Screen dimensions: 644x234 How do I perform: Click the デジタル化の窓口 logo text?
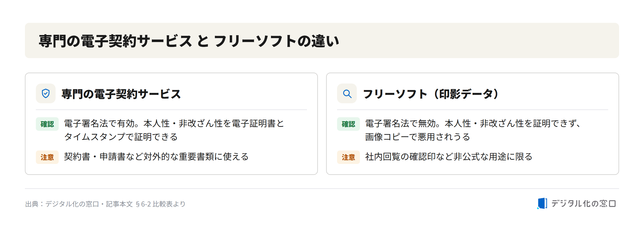point(584,204)
